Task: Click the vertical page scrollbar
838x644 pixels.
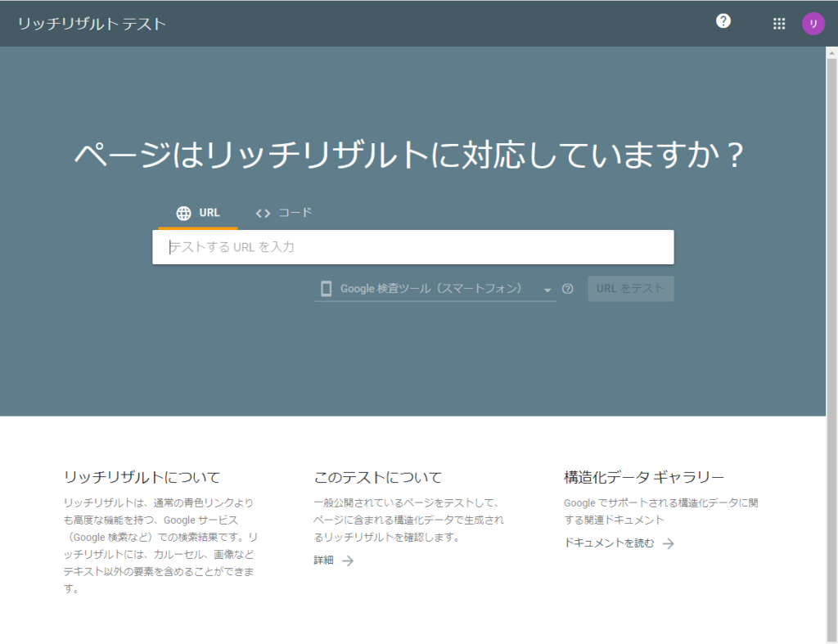Action: [x=831, y=350]
